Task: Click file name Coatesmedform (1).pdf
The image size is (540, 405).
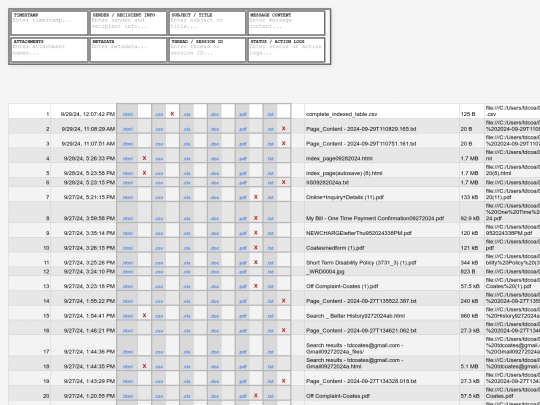Action: click(335, 248)
